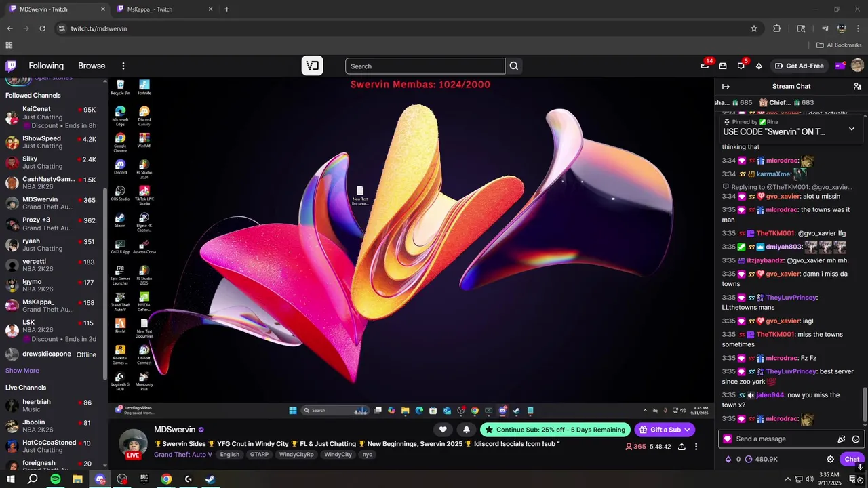The height and width of the screenshot is (488, 868).
Task: Click the chat identity badge in message box
Action: tap(728, 439)
